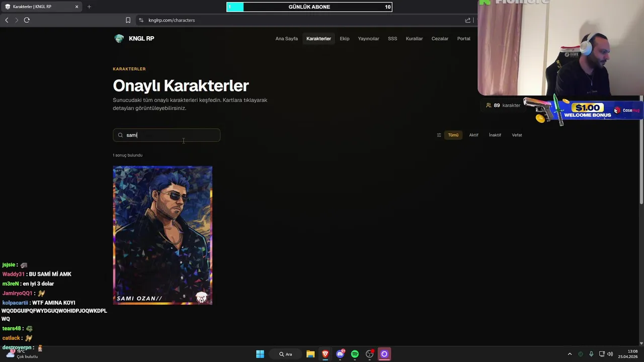The height and width of the screenshot is (362, 644).
Task: Switch to the Brave browser in the taskbar
Action: pos(326,354)
